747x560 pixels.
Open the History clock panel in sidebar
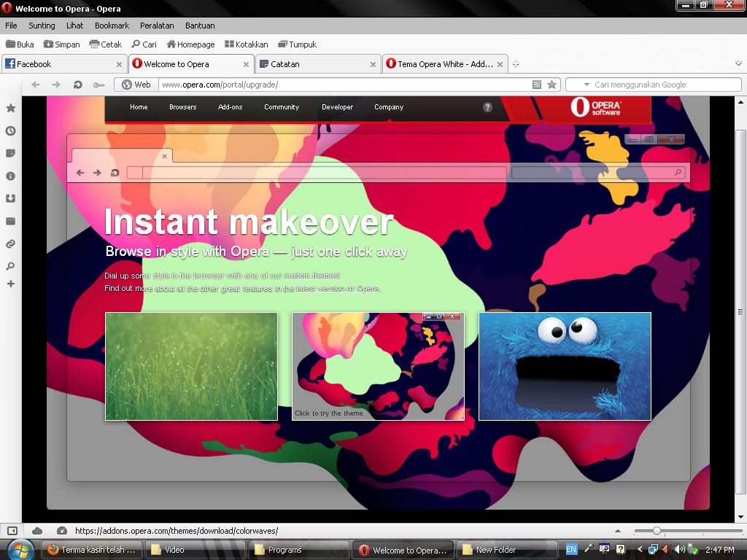[10, 131]
